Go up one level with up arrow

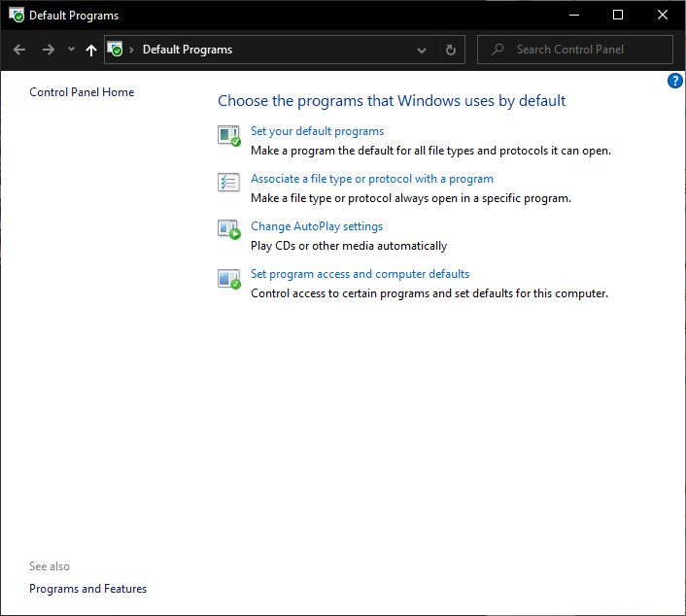click(91, 51)
